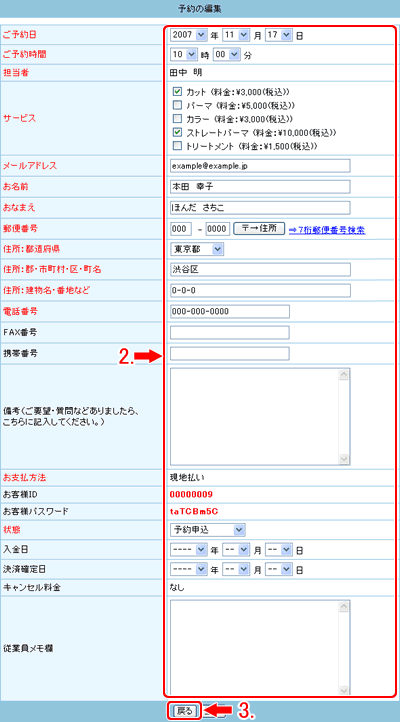Open the 決済確定日 year dropdown
Screen dimensions: 400x722
[x=189, y=570]
